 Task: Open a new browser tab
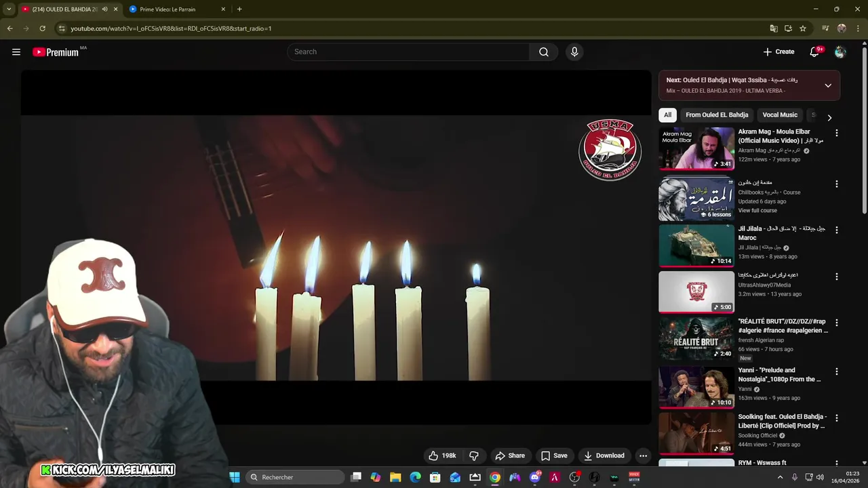click(x=239, y=9)
